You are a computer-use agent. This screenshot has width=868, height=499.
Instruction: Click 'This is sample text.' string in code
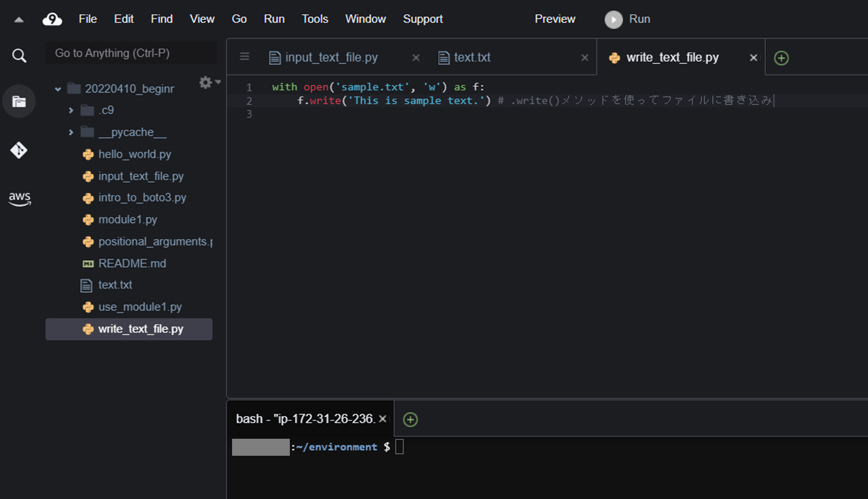pyautogui.click(x=417, y=101)
